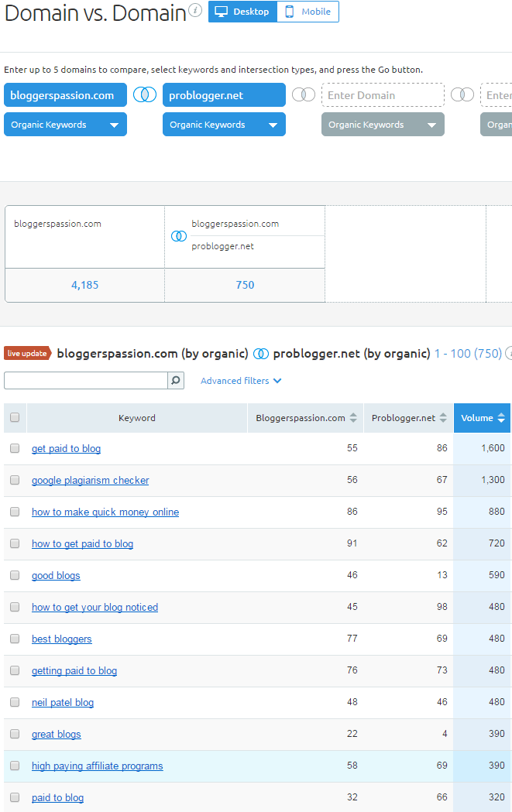
Task: Click the magnifier search icon
Action: [176, 381]
